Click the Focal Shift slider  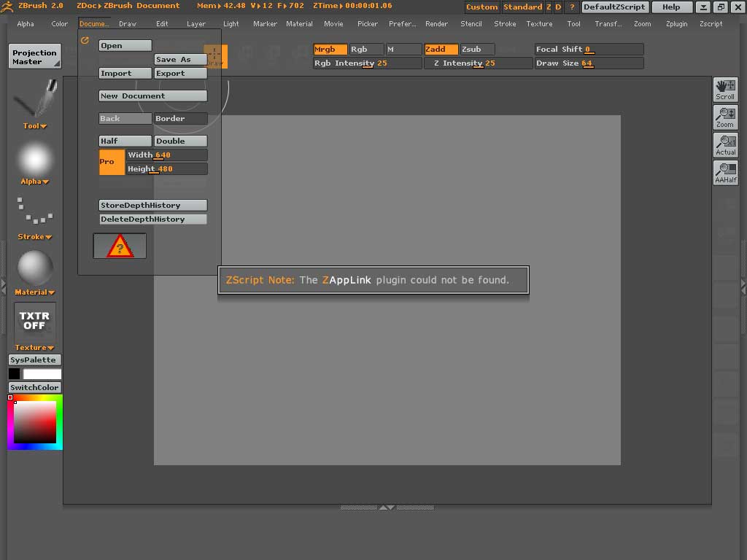[589, 49]
